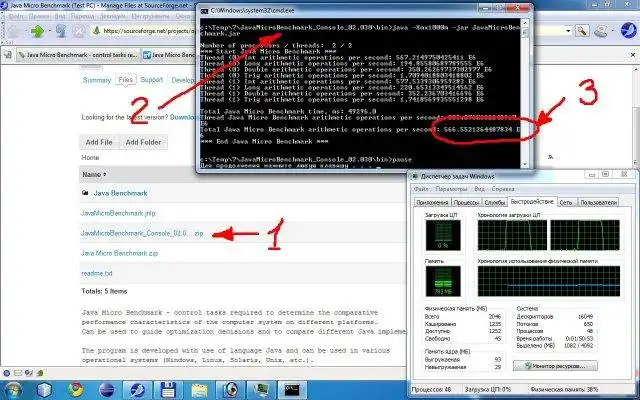Open JavaMicroBenchmark.jnlp file link
Image resolution: width=640 pixels, height=400 pixels.
[x=118, y=213]
